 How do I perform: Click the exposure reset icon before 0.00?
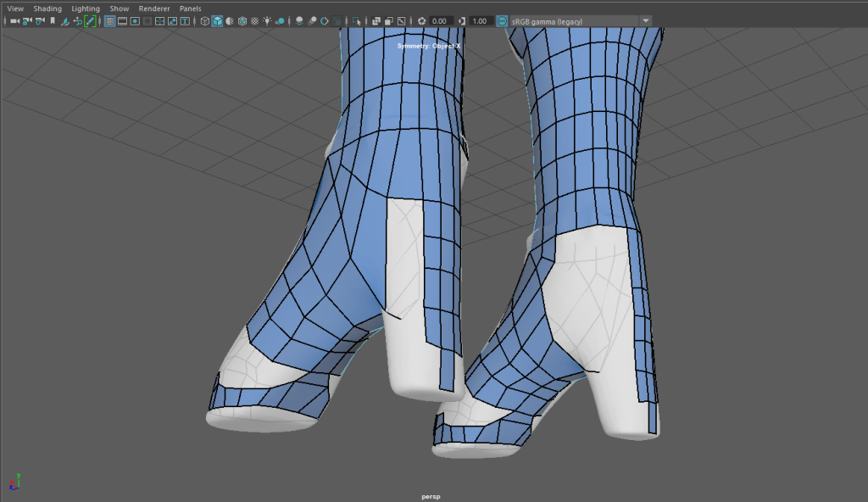pyautogui.click(x=421, y=20)
